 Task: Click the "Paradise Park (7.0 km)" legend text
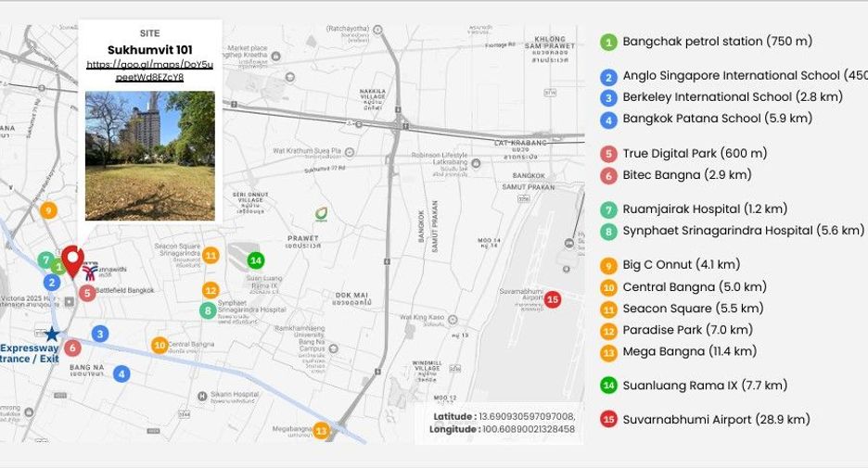[x=687, y=330]
